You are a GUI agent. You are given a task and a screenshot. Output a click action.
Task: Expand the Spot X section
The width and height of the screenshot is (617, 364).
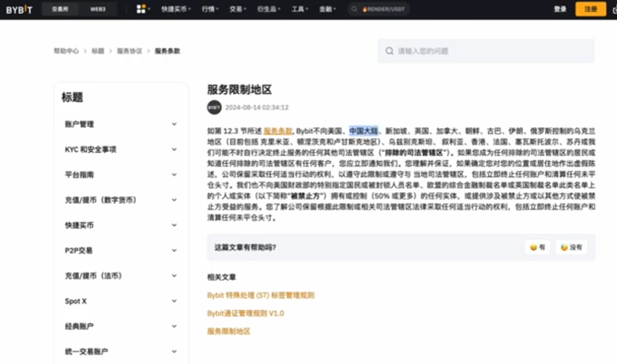pyautogui.click(x=121, y=301)
